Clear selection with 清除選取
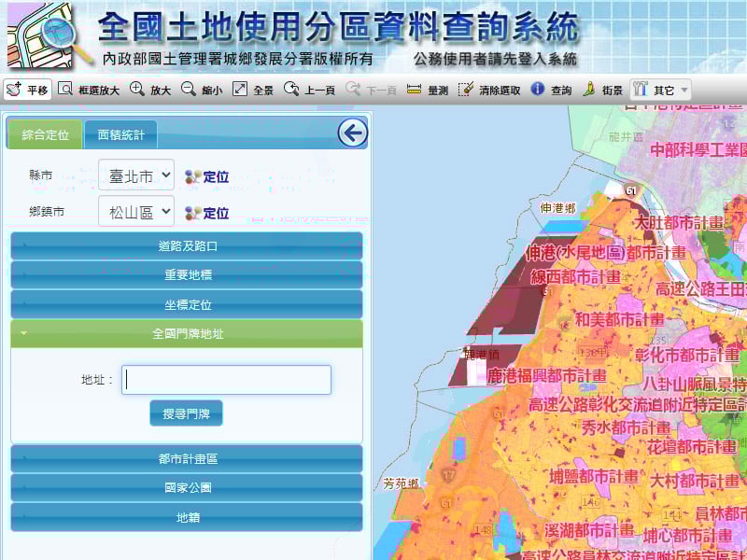The width and height of the screenshot is (747, 560). (x=490, y=90)
